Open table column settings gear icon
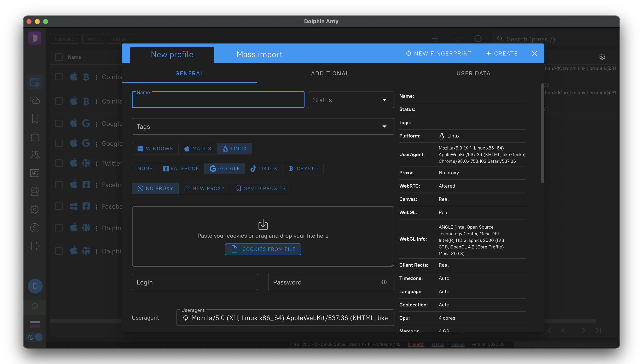The height and width of the screenshot is (364, 643). [x=602, y=57]
